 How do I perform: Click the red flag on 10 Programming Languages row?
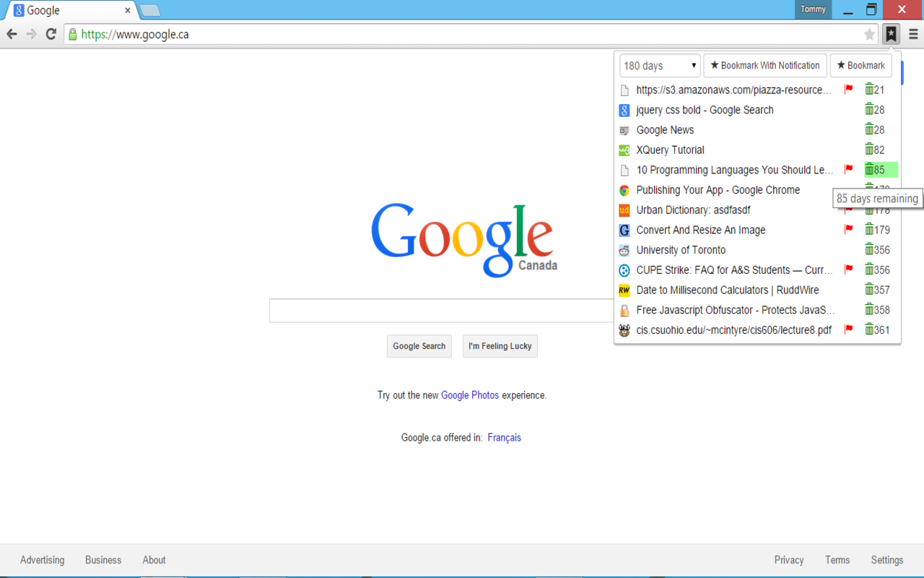[849, 170]
